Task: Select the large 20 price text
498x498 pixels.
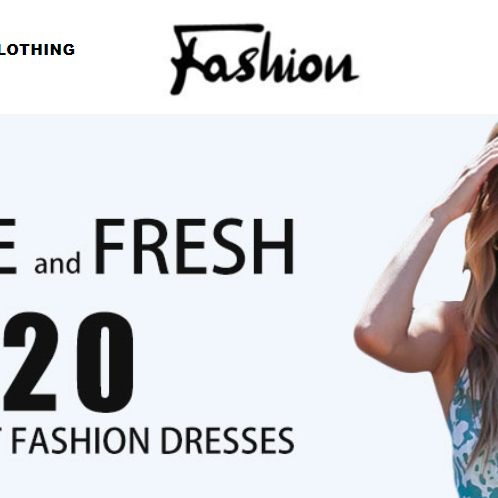Action: coord(67,362)
